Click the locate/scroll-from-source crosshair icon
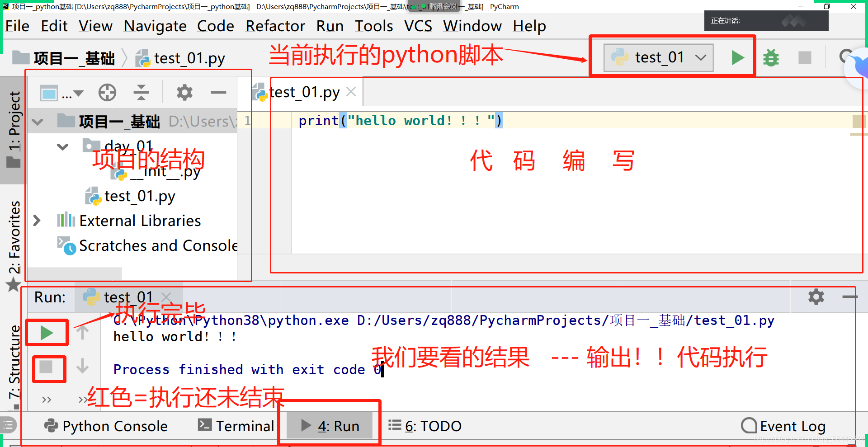Screen dimensions: 868x447 (107, 93)
